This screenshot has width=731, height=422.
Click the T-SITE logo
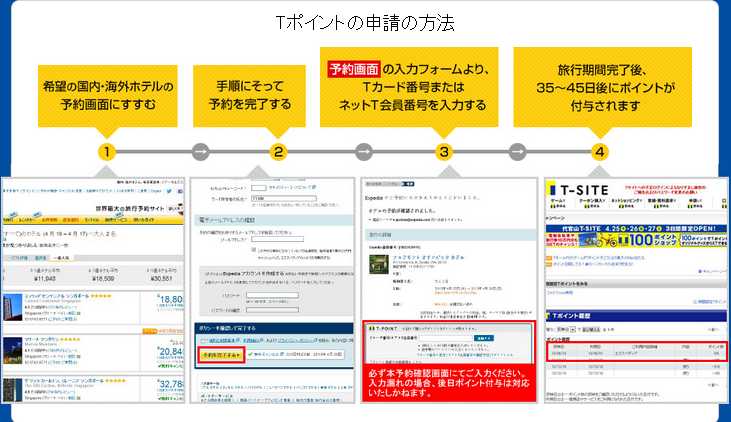(579, 190)
